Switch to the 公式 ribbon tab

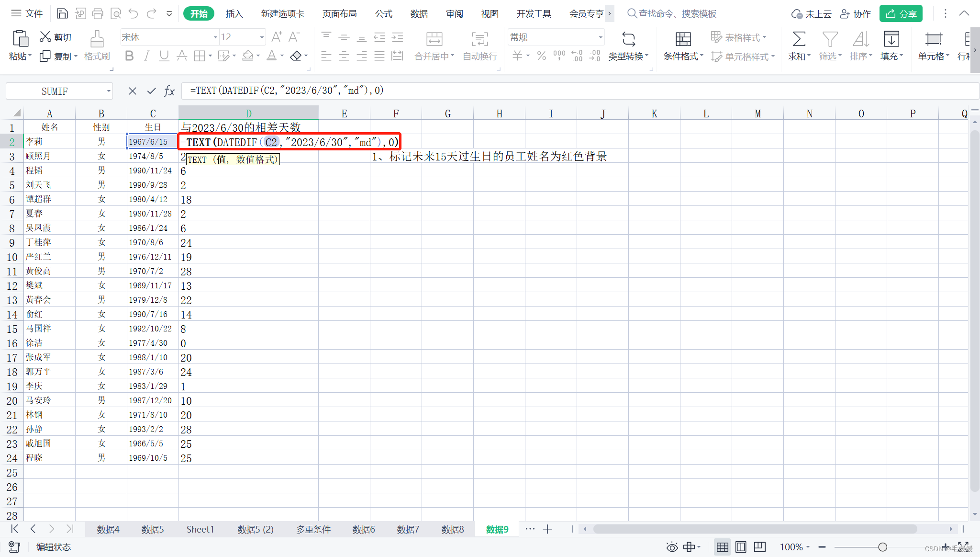[x=383, y=14]
